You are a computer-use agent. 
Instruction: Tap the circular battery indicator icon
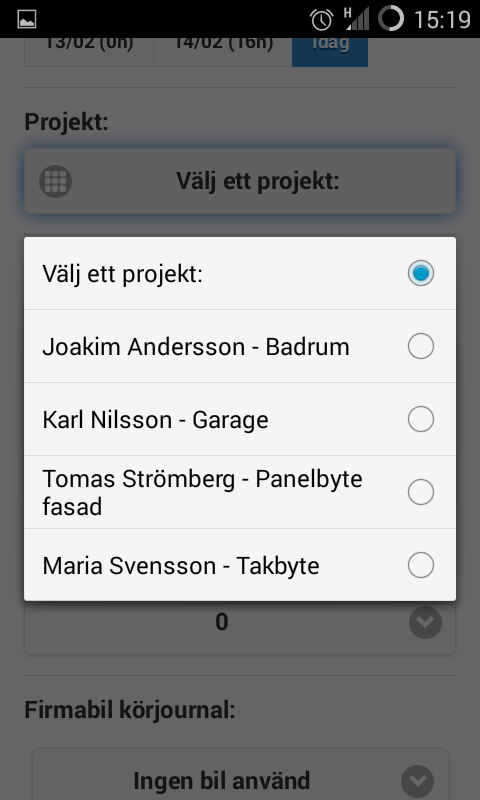pyautogui.click(x=391, y=18)
